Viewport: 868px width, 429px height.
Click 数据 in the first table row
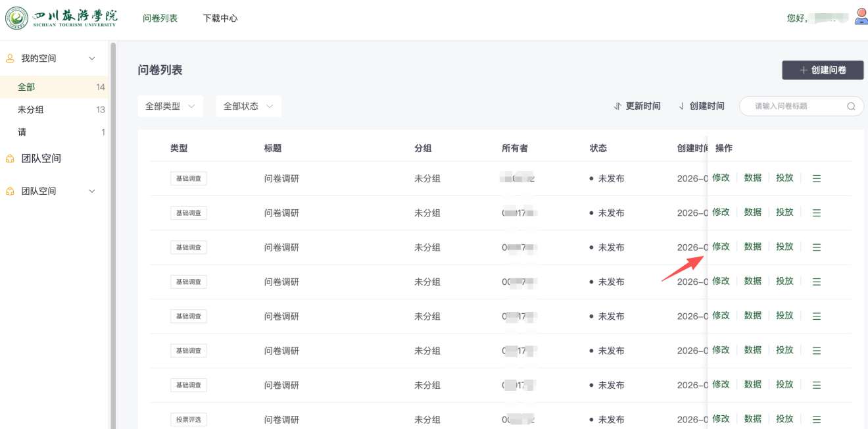(x=753, y=178)
